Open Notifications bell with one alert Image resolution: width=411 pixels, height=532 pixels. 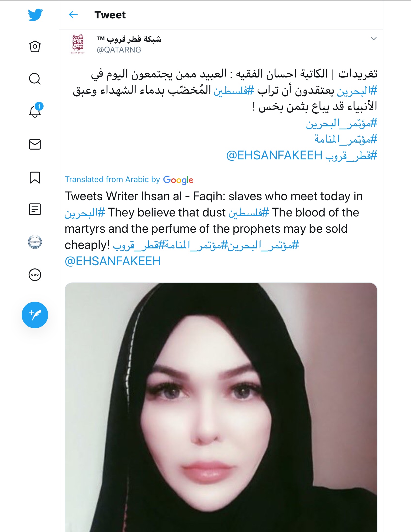[35, 110]
